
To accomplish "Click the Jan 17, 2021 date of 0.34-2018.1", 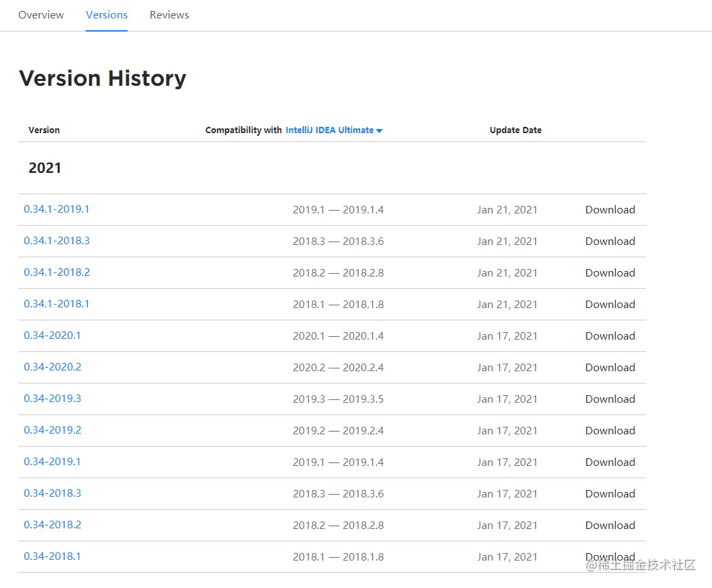I will point(507,556).
